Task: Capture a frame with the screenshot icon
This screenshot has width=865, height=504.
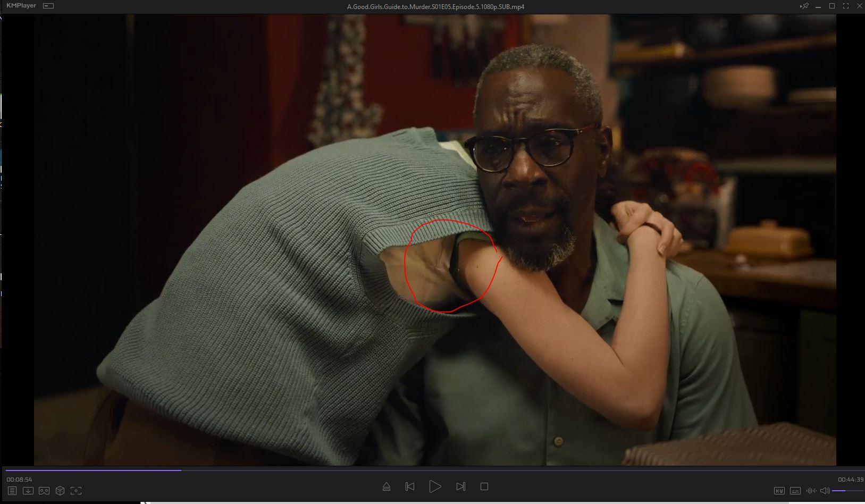Action: (76, 491)
